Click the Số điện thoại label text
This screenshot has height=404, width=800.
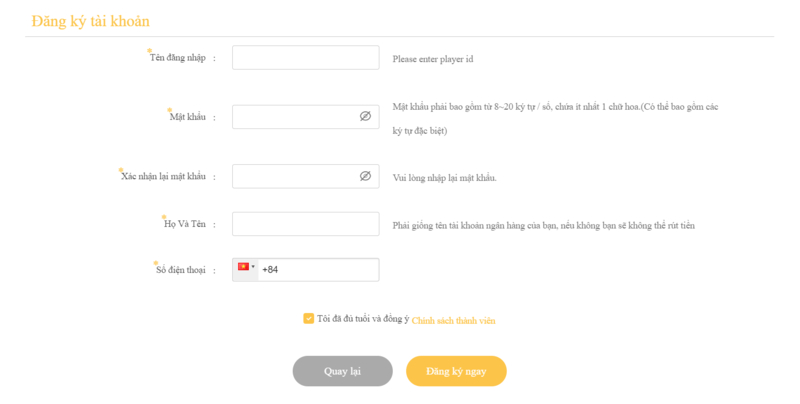tap(181, 270)
